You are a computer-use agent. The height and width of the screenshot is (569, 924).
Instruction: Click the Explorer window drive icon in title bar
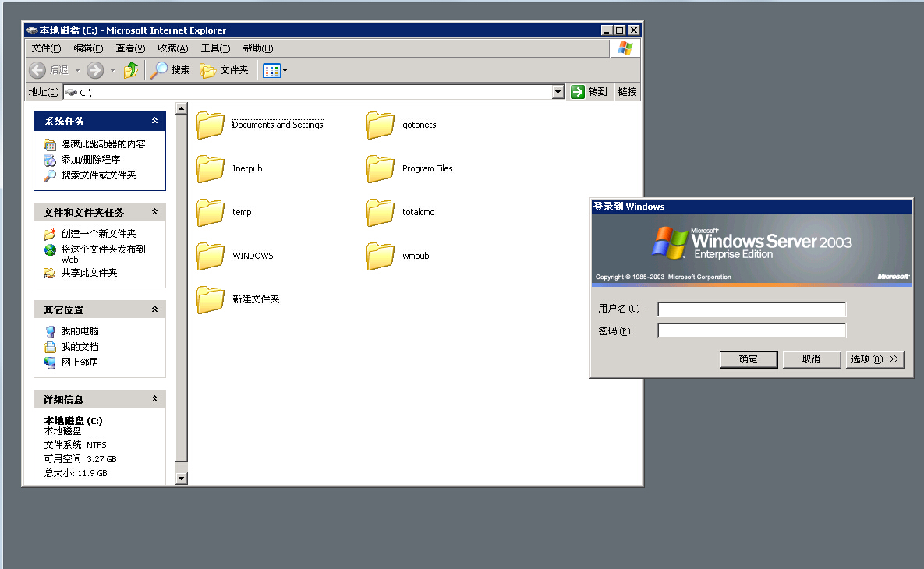(31, 30)
